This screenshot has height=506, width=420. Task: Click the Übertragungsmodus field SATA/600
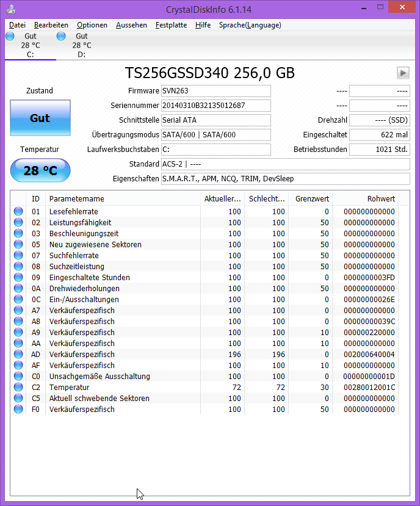click(215, 135)
